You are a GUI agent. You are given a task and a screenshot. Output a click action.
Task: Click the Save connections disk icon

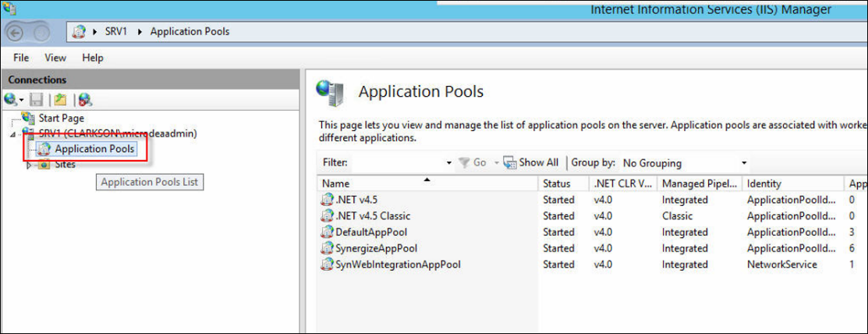pyautogui.click(x=37, y=100)
